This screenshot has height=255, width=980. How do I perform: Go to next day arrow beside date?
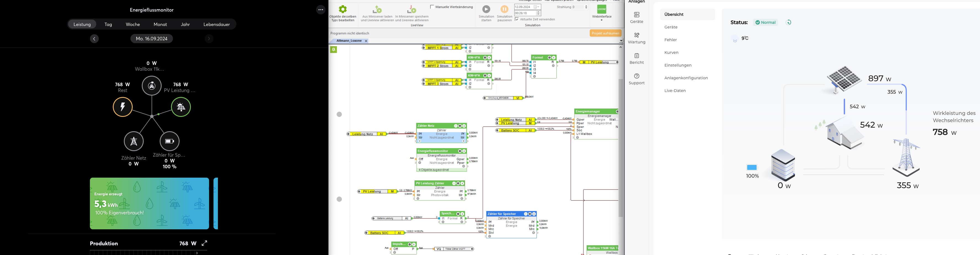click(209, 39)
